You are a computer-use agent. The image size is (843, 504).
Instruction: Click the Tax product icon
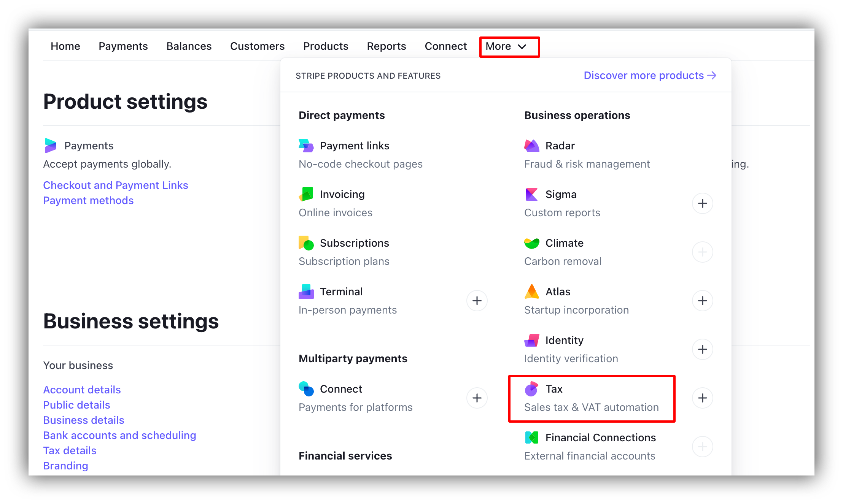click(531, 389)
